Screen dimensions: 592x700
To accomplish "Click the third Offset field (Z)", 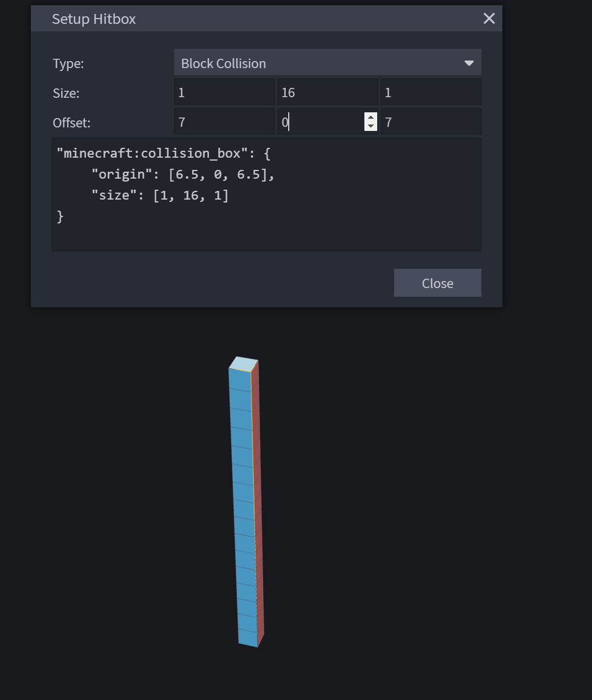I will [431, 122].
